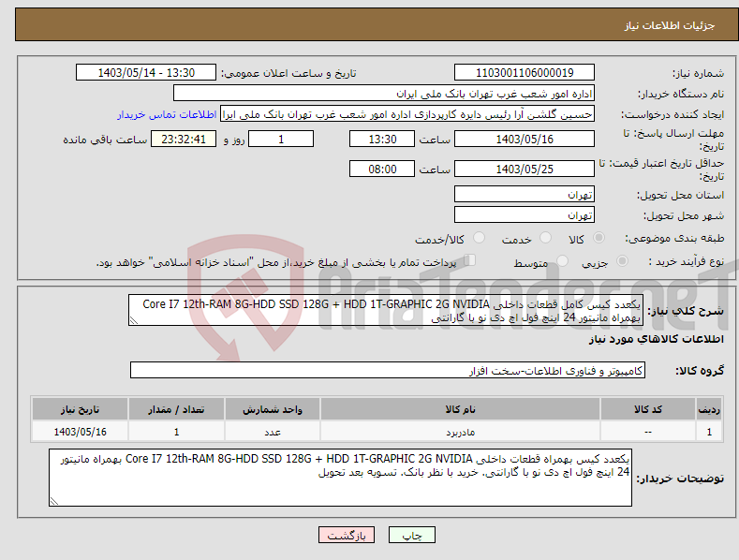Click the گروه کالا hardware field
This screenshot has height=560, width=739.
(388, 371)
